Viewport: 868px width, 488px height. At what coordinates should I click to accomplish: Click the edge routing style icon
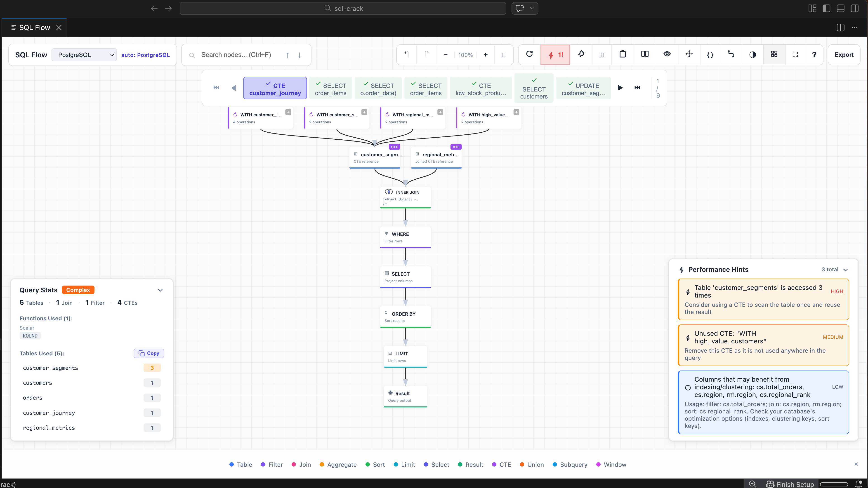click(x=731, y=54)
